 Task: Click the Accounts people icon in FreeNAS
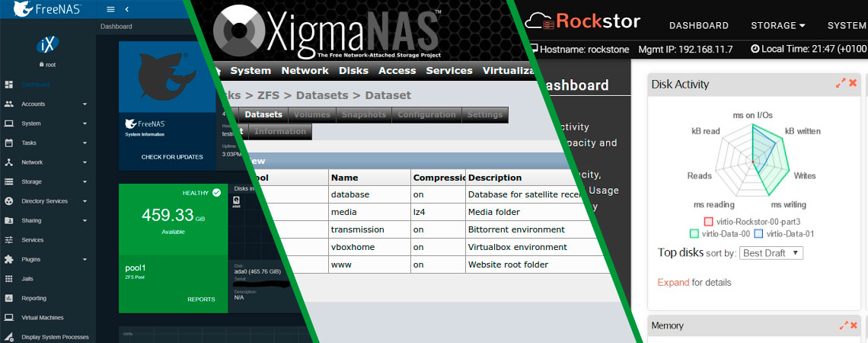[x=9, y=104]
